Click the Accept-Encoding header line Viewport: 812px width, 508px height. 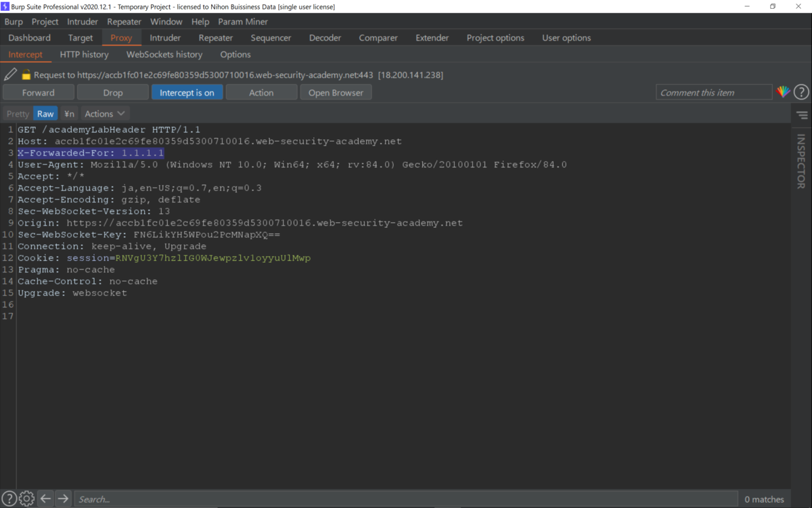click(x=109, y=200)
